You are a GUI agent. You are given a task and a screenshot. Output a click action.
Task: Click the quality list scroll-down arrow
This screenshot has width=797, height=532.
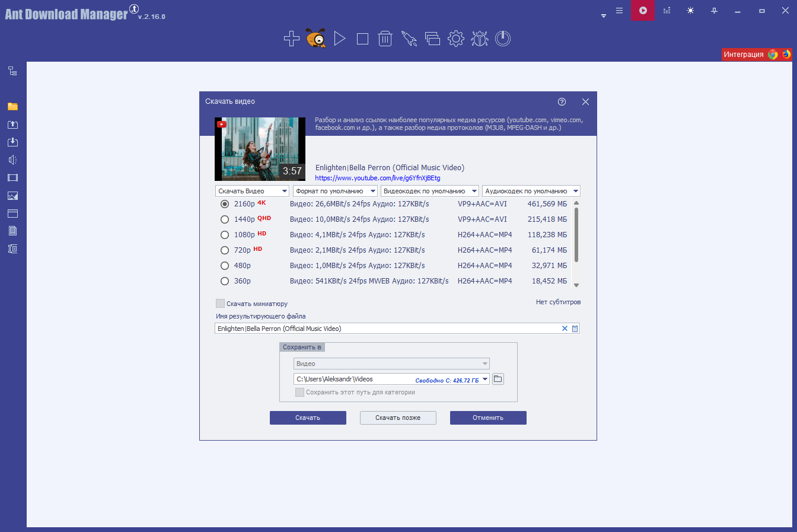tap(576, 285)
